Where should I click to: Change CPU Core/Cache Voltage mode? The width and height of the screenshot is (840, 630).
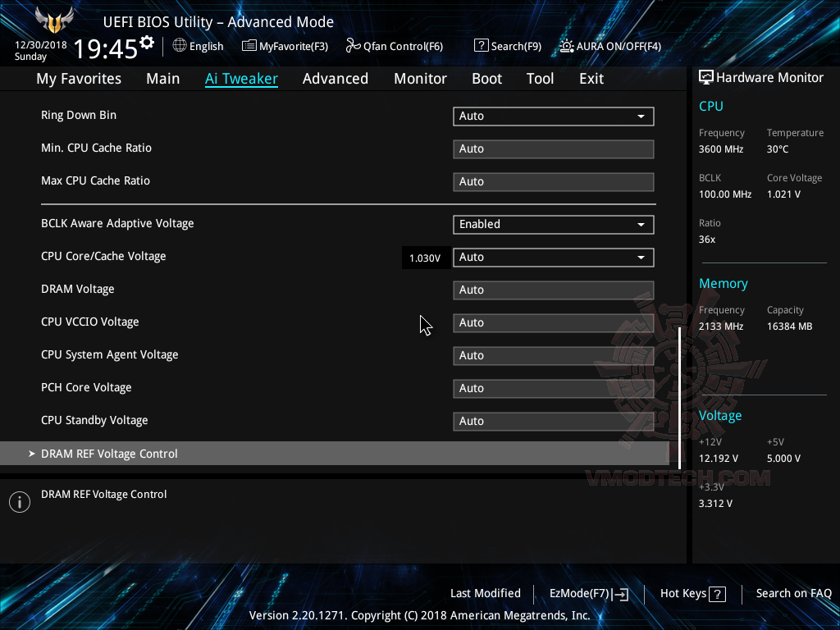point(553,257)
